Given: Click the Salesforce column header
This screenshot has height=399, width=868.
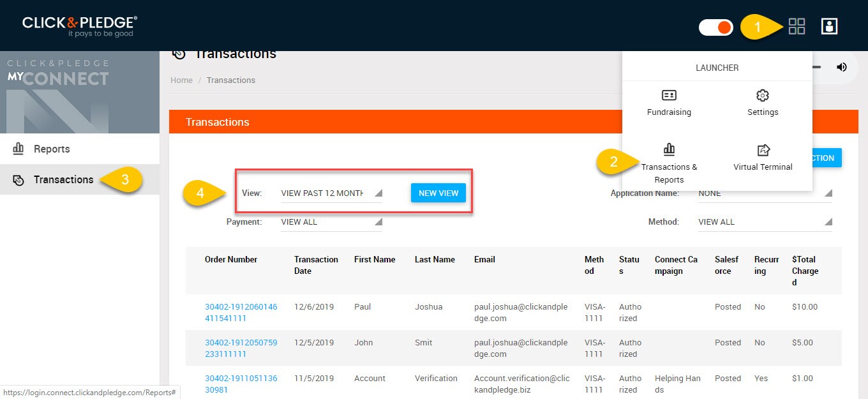Looking at the screenshot, I should pyautogui.click(x=727, y=265).
